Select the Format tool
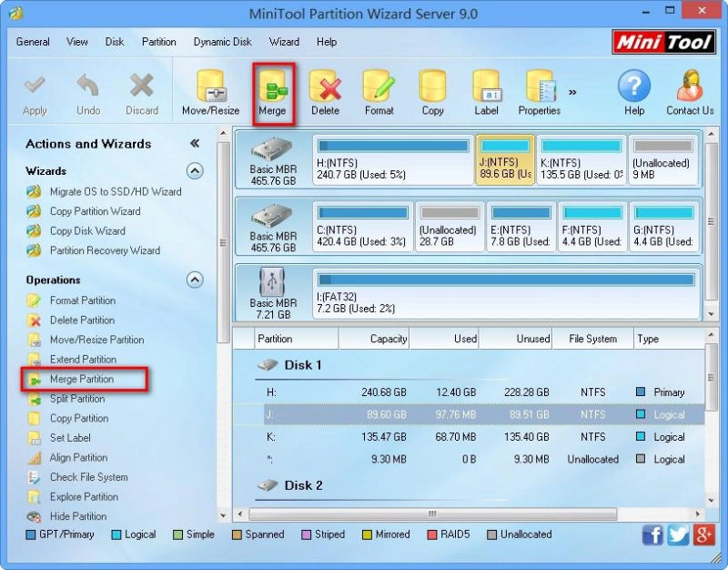Viewport: 728px width, 570px height. 379,88
